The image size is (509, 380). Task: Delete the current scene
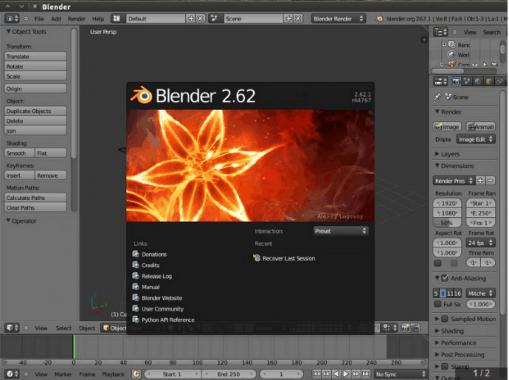click(x=298, y=19)
